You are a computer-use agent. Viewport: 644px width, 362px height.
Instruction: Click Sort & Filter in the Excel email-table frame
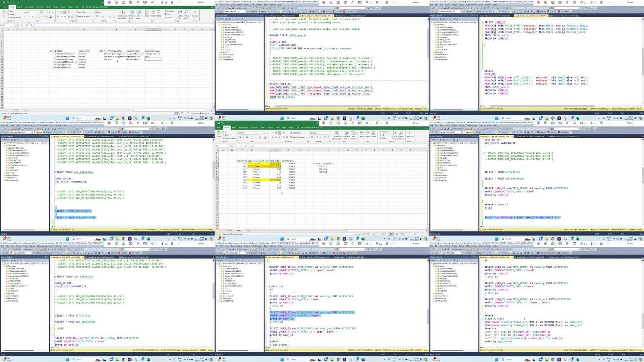180,14
